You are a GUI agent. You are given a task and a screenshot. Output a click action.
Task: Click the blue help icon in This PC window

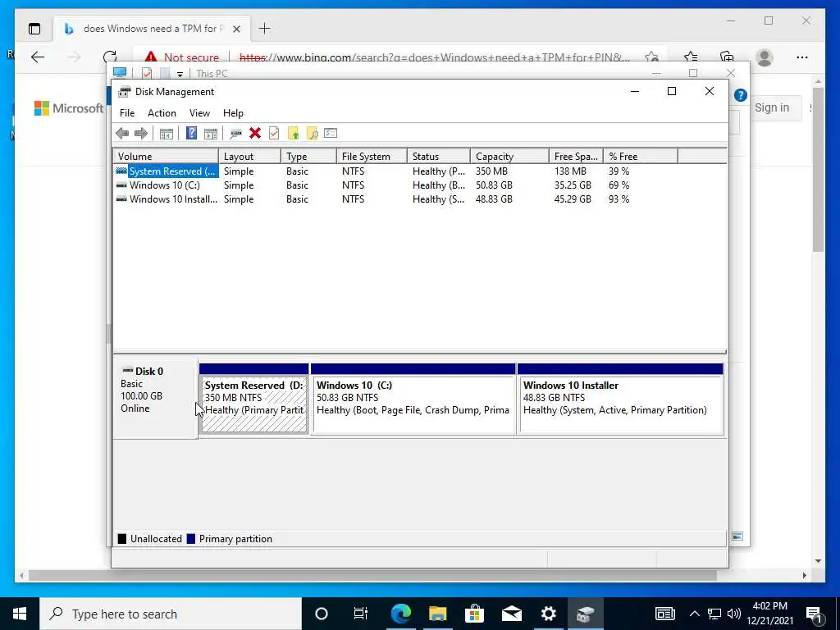[741, 95]
